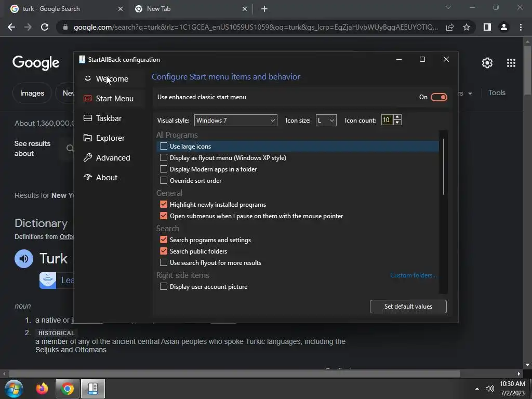Open Google settings gear
Viewport: 532px width, 399px height.
click(487, 63)
